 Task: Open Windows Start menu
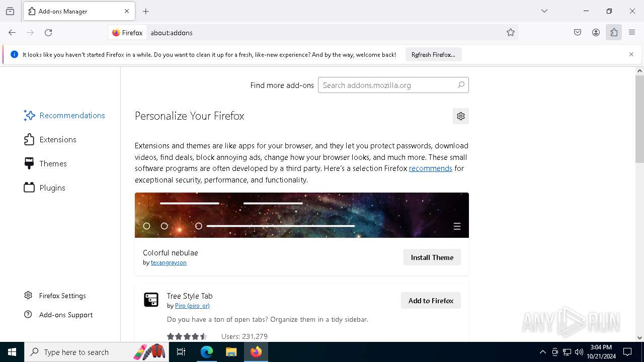coord(12,352)
